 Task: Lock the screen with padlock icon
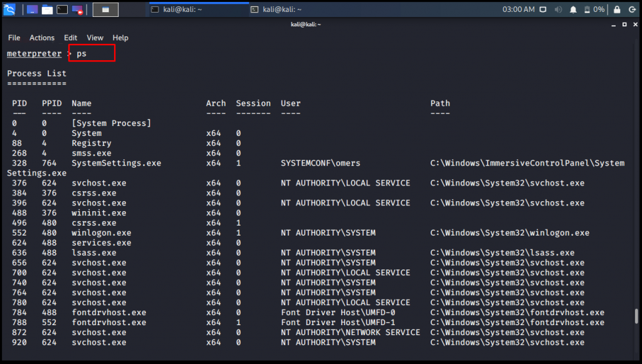[x=617, y=9]
